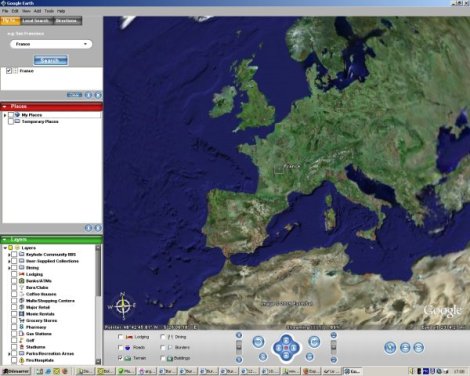470x376 pixels.
Task: Toggle Dining checkbox in bottom navigation panel
Action: coord(163,337)
